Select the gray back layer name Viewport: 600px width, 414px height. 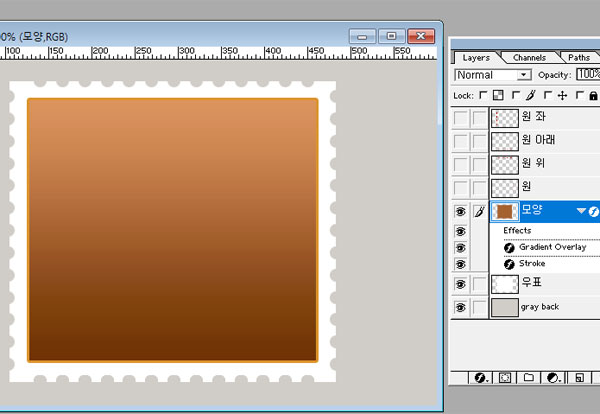540,307
